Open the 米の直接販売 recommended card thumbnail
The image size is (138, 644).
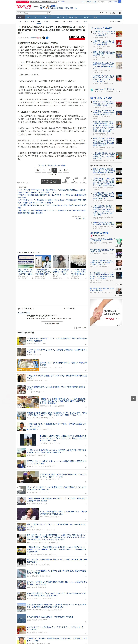click(43, 262)
